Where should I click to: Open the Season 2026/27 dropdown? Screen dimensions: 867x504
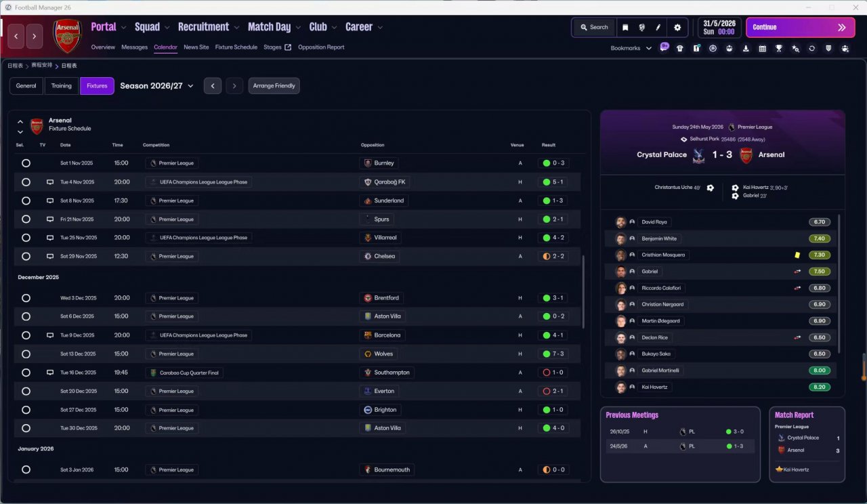point(156,86)
